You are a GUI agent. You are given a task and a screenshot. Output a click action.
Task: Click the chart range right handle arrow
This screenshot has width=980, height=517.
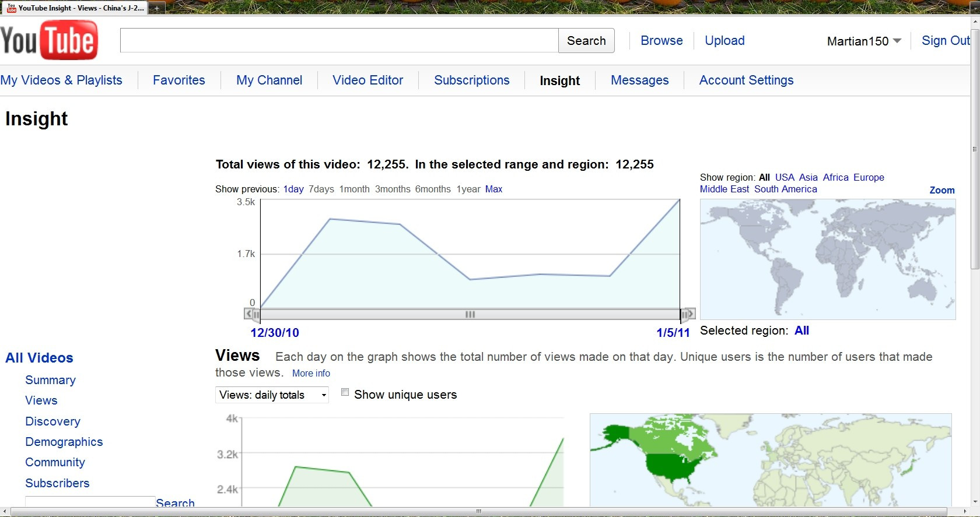(691, 314)
